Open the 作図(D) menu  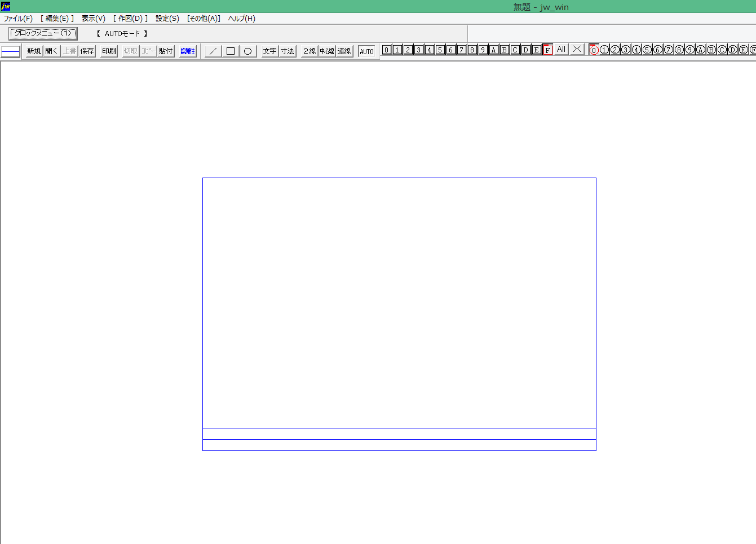click(130, 19)
